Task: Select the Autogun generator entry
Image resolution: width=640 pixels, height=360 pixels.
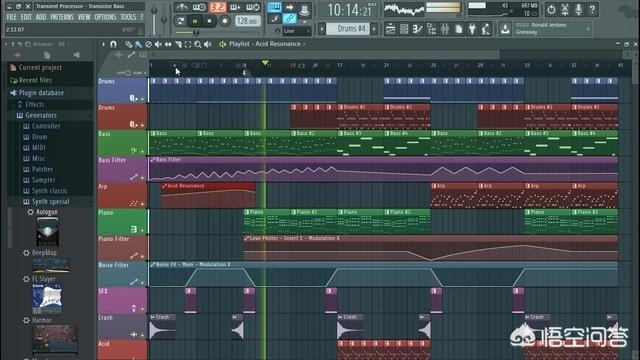Action: click(x=47, y=212)
